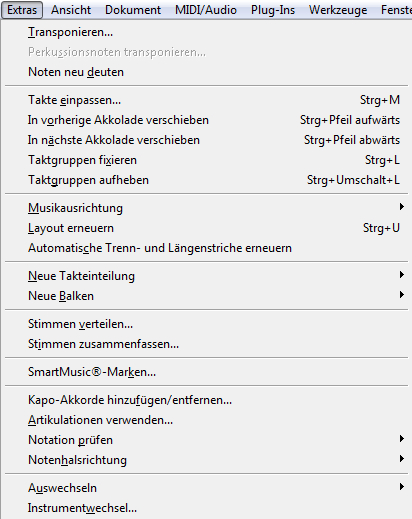Click Instrumentwechsel... menu entry
The width and height of the screenshot is (412, 519).
206,508
